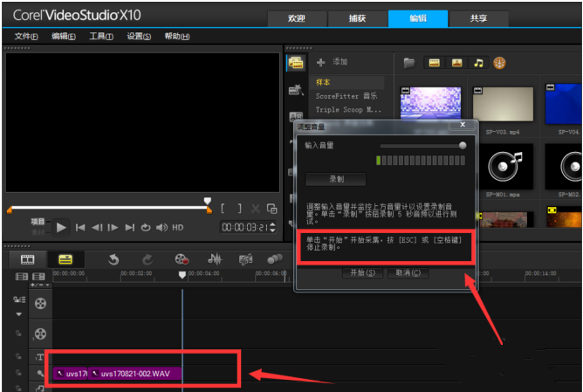Switch to the 捕获 tab
This screenshot has width=583, height=392.
click(357, 18)
